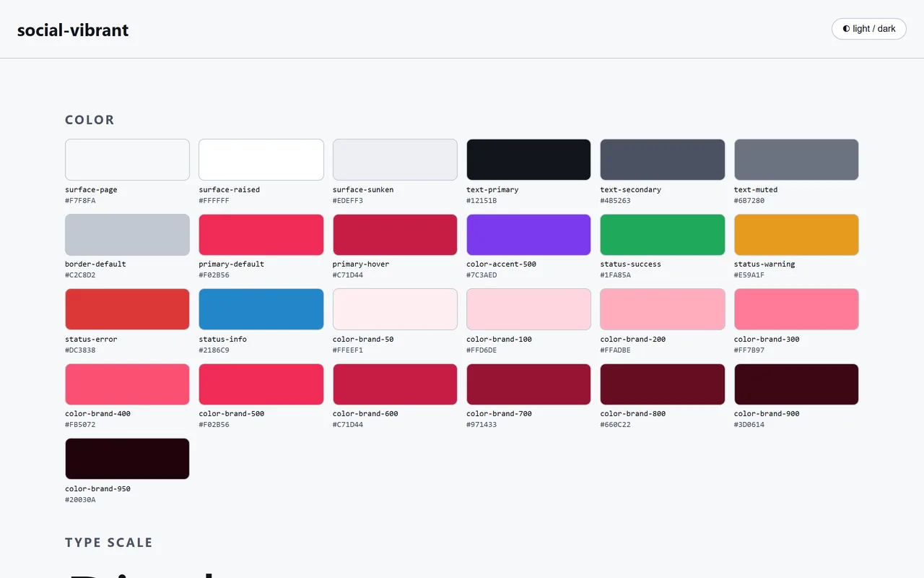The height and width of the screenshot is (578, 924).
Task: Click the hex value #FF7B97
Action: point(749,350)
